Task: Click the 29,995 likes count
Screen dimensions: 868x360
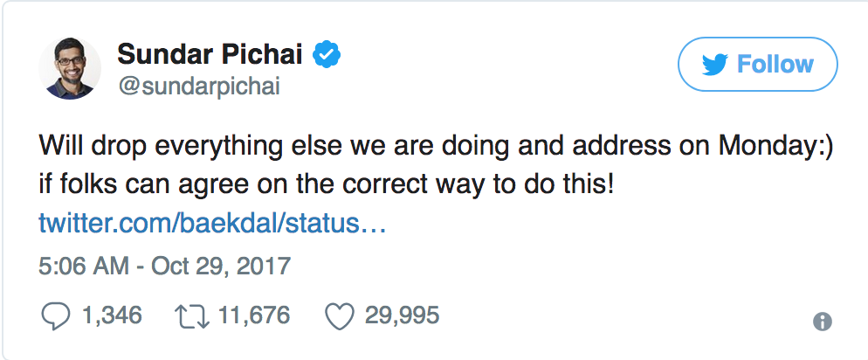Action: (x=402, y=315)
